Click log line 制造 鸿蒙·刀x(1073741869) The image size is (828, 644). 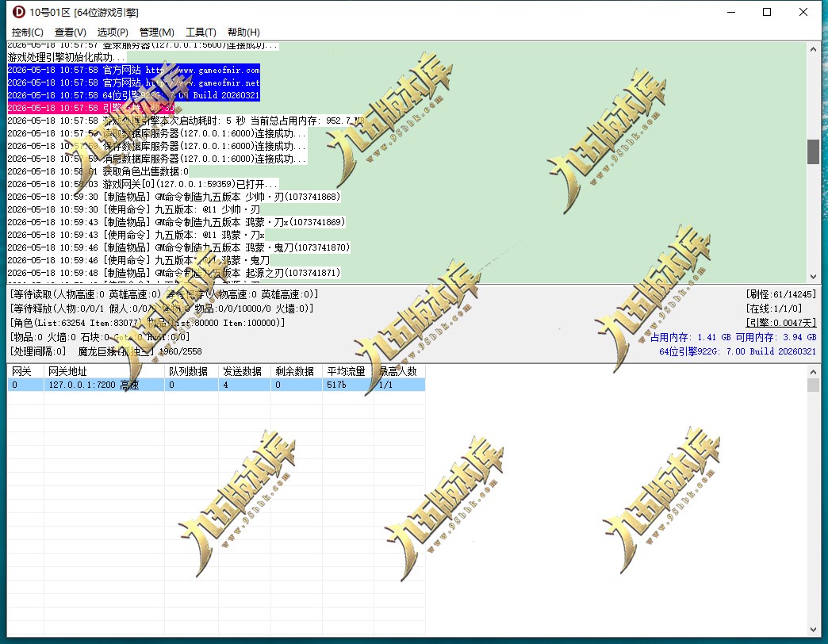176,222
